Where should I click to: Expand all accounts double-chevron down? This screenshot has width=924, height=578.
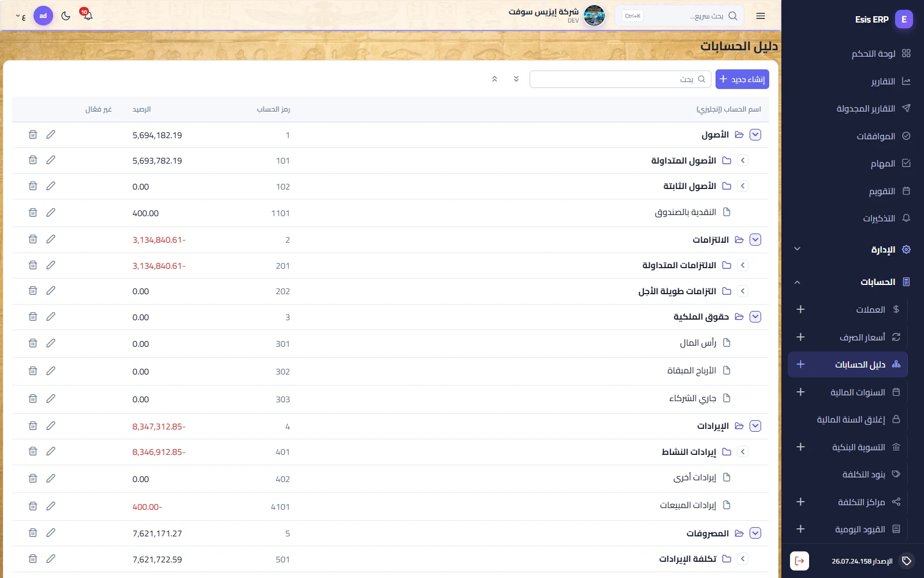click(516, 79)
